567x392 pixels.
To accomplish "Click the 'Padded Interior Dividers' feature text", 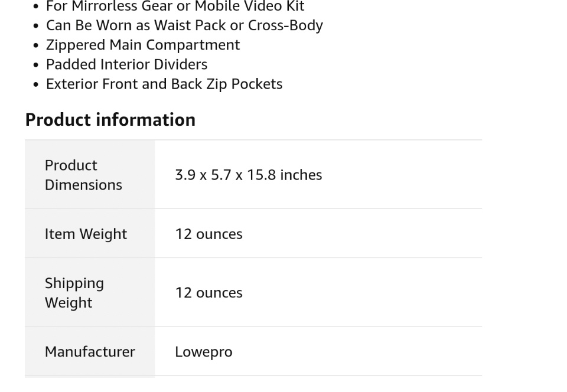I will (x=126, y=64).
